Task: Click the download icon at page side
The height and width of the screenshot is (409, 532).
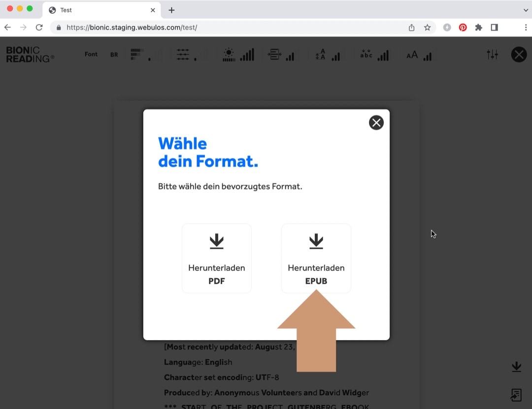Action: tap(516, 367)
